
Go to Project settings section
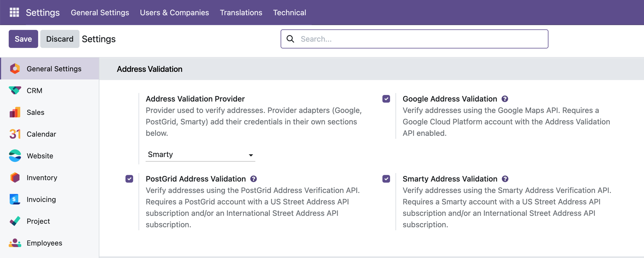[50, 221]
